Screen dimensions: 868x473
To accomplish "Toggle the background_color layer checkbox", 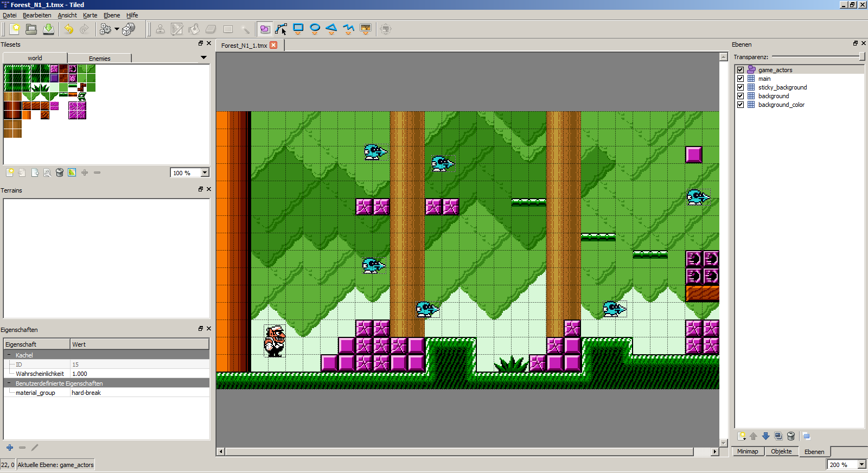I will point(741,105).
